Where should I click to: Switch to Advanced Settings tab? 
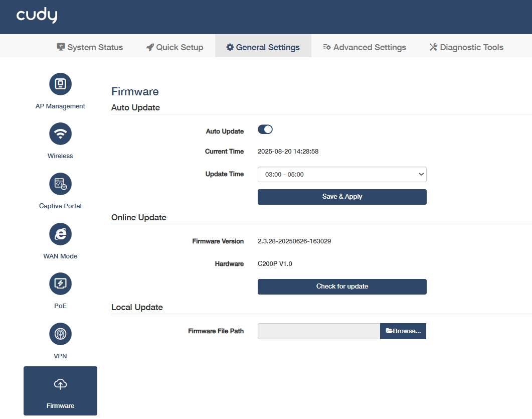(365, 47)
